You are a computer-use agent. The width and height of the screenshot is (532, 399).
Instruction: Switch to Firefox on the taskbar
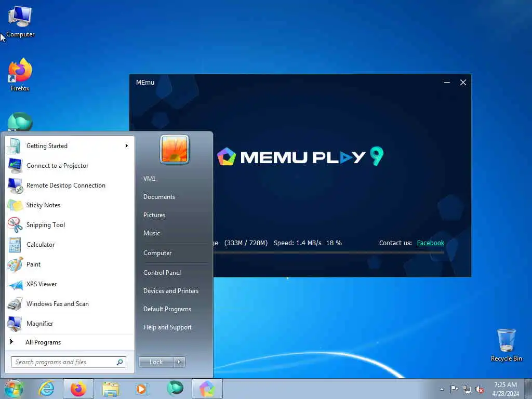pos(78,389)
